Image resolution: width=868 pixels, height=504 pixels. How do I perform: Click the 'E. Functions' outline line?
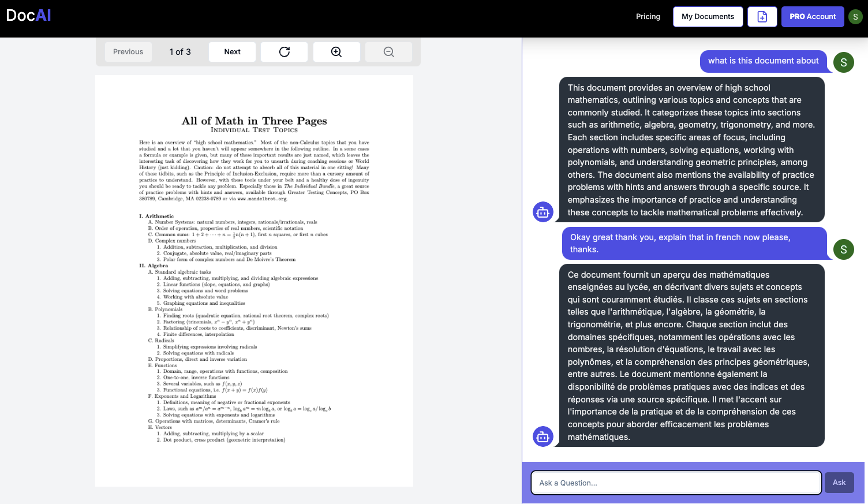pyautogui.click(x=162, y=365)
